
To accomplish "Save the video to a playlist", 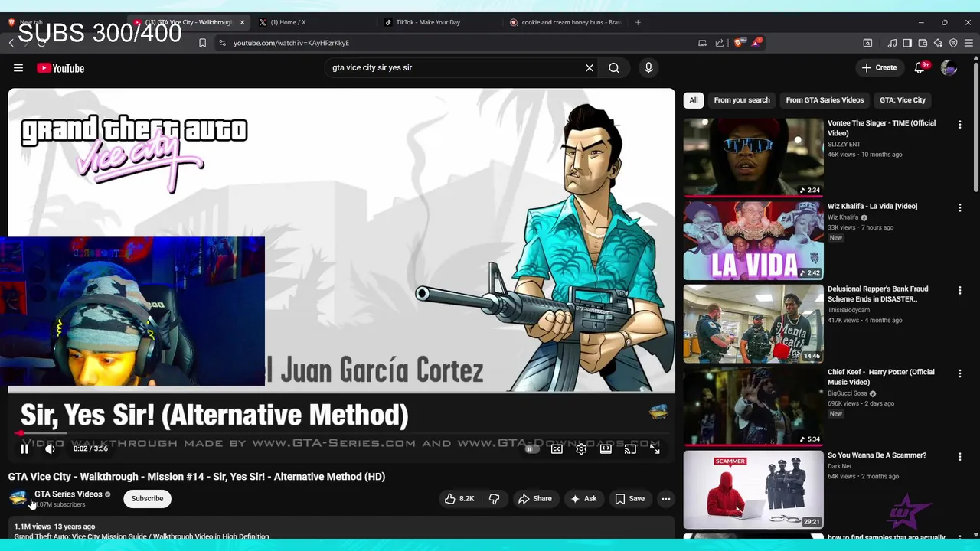I will point(630,499).
